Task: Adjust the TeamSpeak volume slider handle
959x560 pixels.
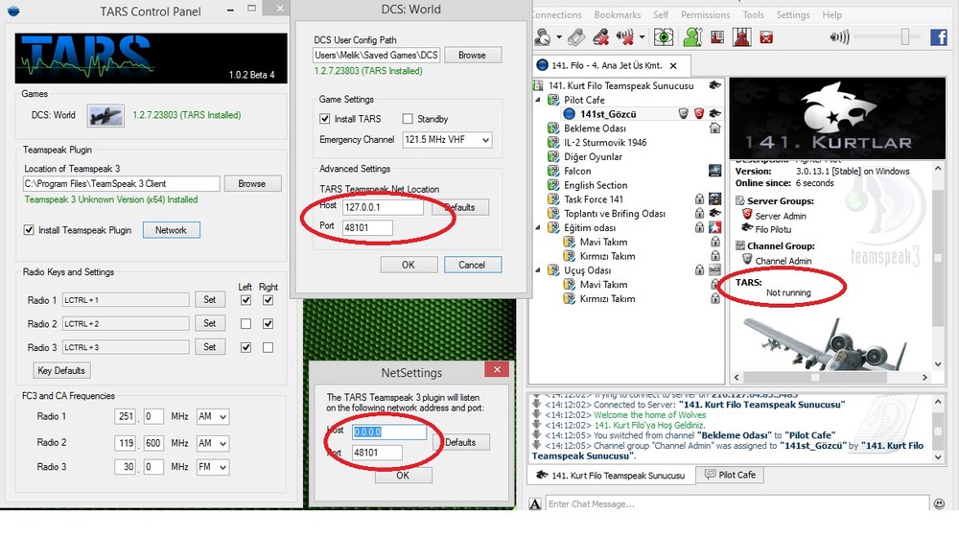Action: coord(904,37)
